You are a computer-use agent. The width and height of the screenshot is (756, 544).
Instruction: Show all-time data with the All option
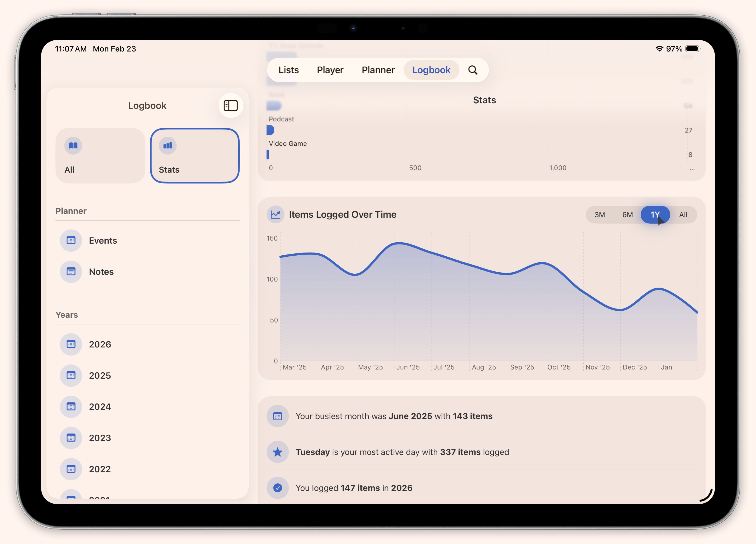coord(683,215)
